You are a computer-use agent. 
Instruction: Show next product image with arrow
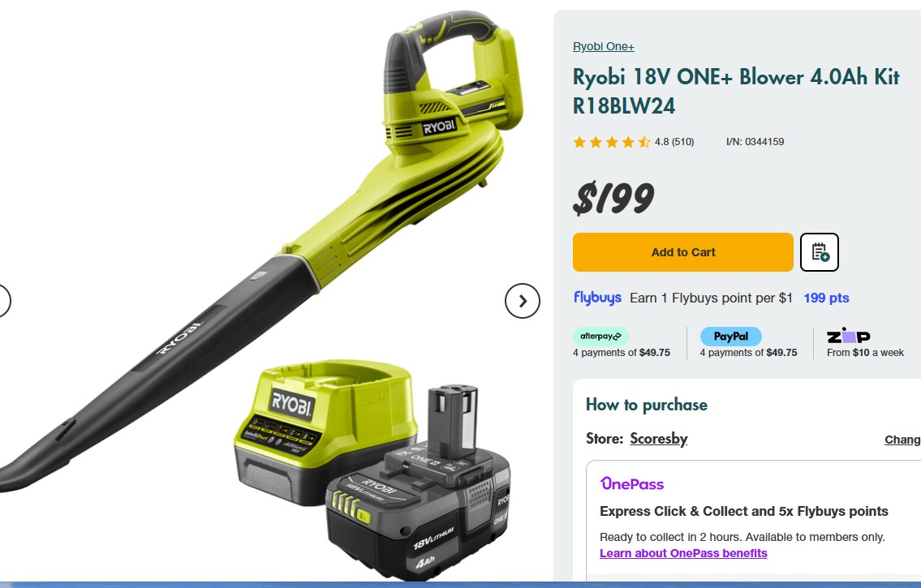523,301
